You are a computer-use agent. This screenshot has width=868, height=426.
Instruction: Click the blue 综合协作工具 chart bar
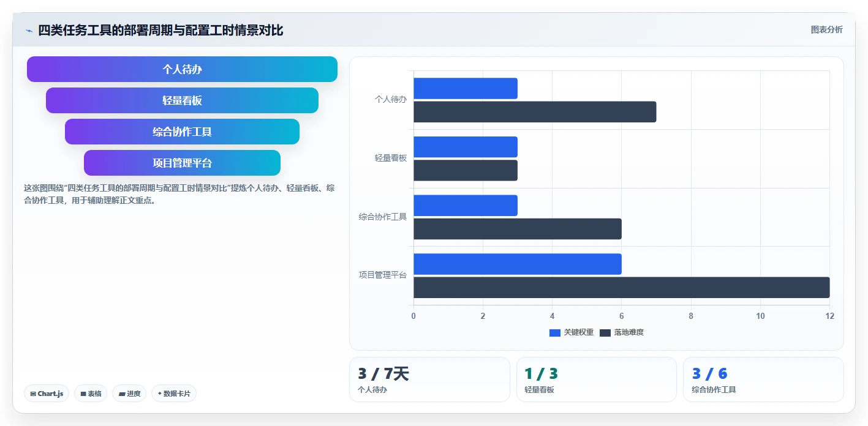466,206
